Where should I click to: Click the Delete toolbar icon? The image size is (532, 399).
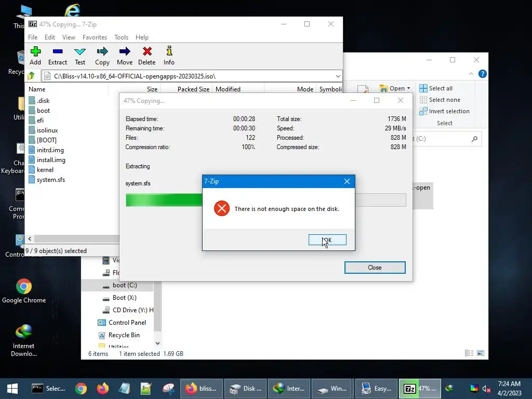(147, 56)
